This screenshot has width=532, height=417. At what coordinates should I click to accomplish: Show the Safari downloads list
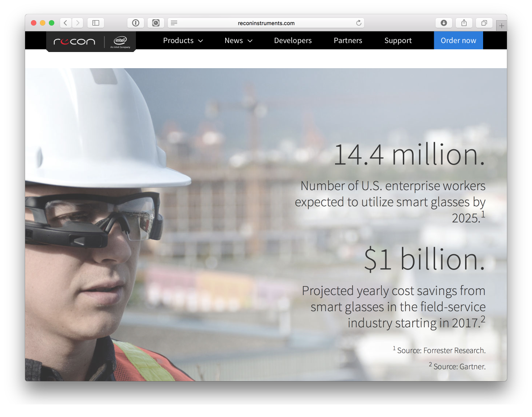pos(444,23)
